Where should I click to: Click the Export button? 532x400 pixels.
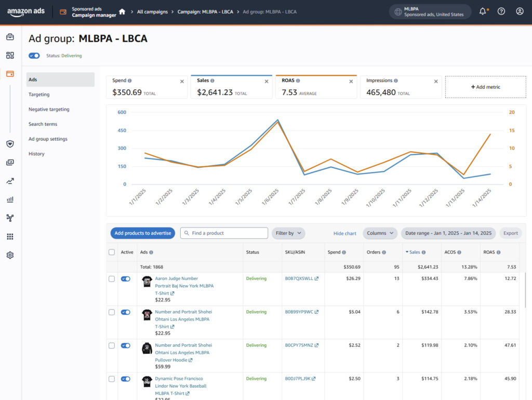tap(511, 233)
